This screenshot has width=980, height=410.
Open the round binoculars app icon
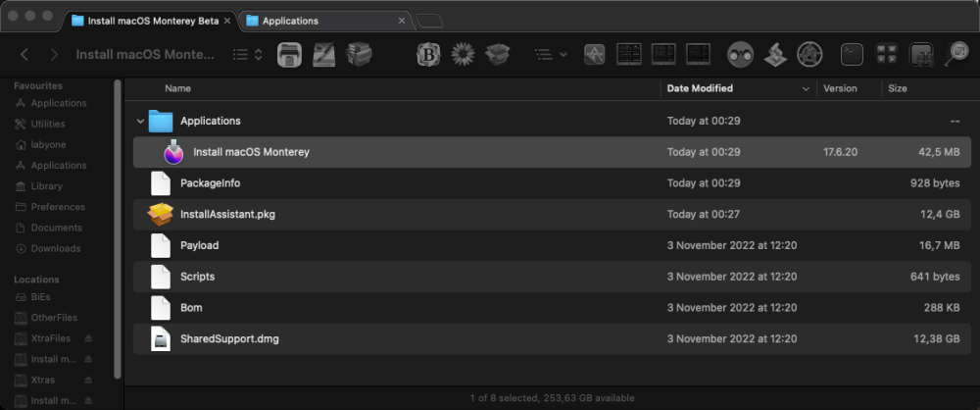[740, 55]
